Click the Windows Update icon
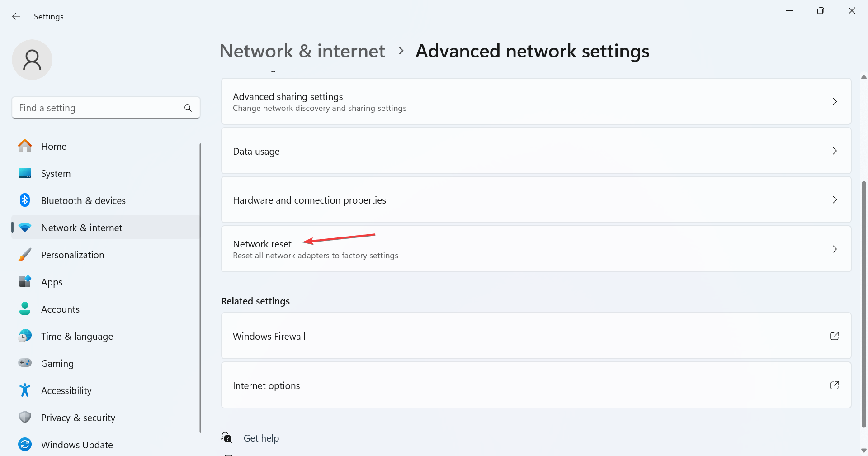 coord(25,444)
